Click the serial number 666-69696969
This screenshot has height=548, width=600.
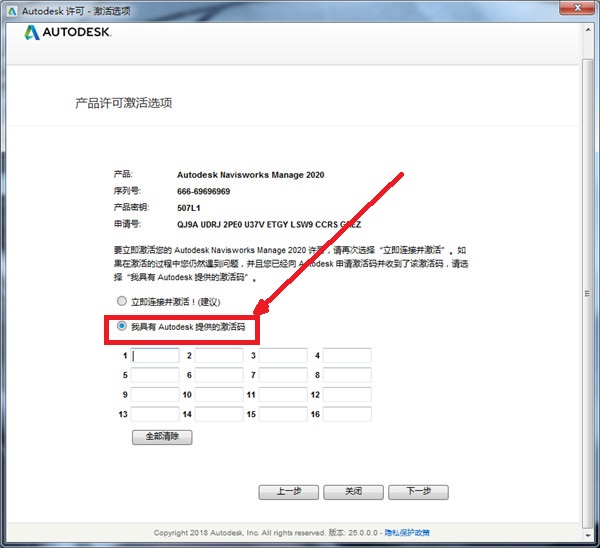point(204,191)
